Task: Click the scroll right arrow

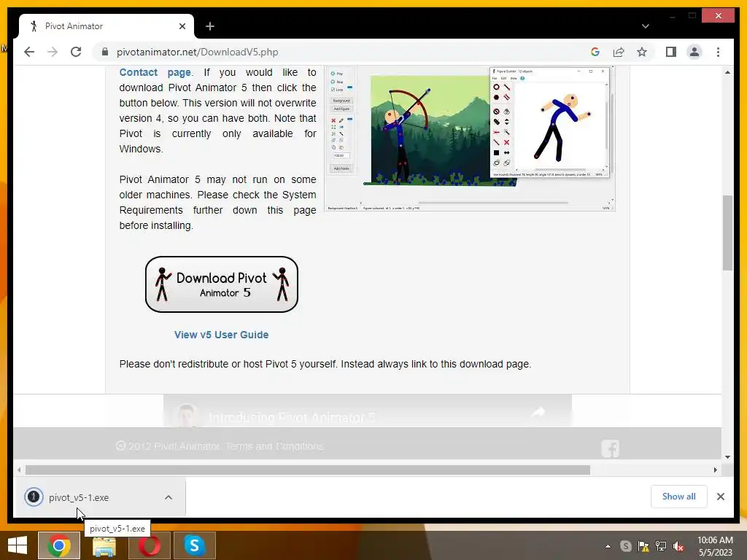Action: (715, 470)
